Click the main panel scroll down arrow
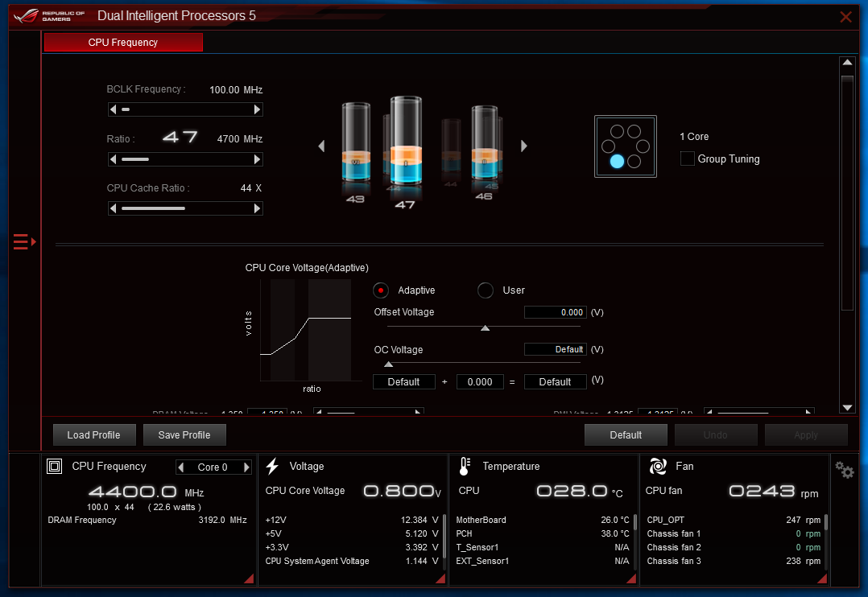The image size is (868, 597). 847,408
